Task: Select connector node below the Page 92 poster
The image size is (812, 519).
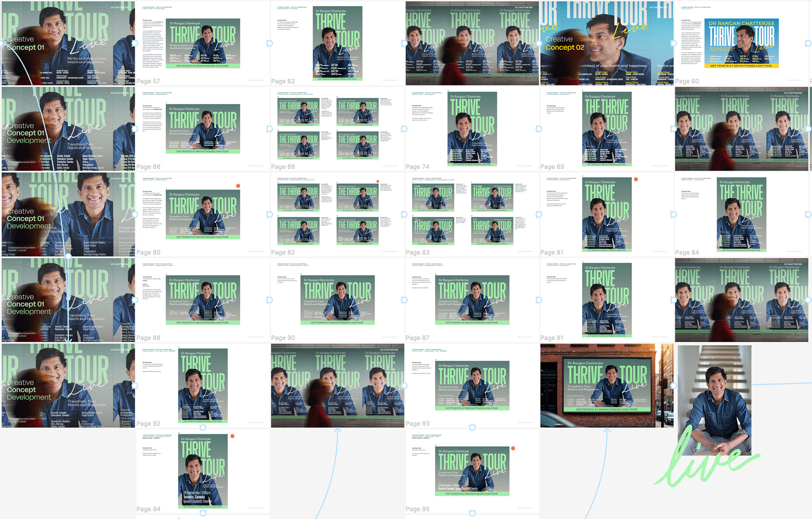Action: [203, 427]
